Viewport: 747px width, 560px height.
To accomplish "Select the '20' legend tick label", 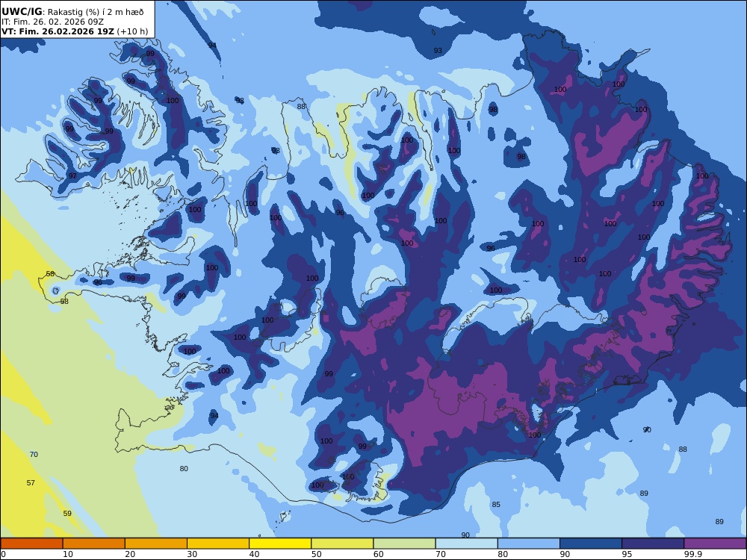I will coord(130,554).
